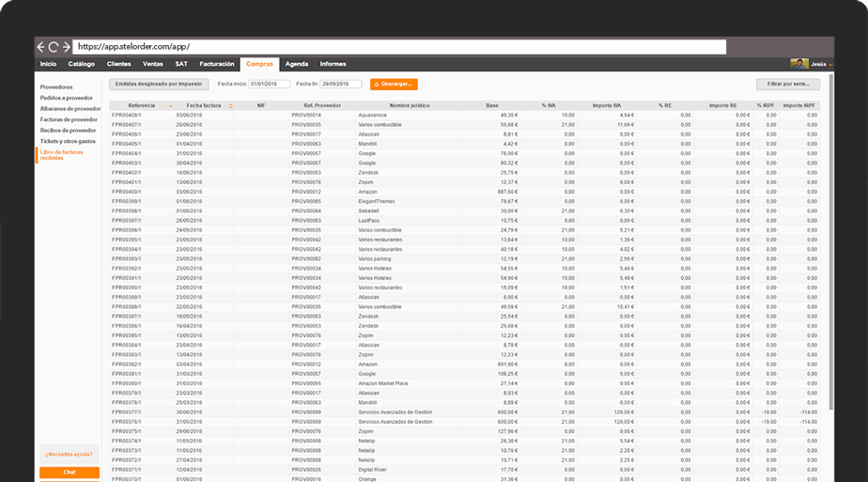
Task: Click the % IRPF column header
Action: [x=766, y=105]
